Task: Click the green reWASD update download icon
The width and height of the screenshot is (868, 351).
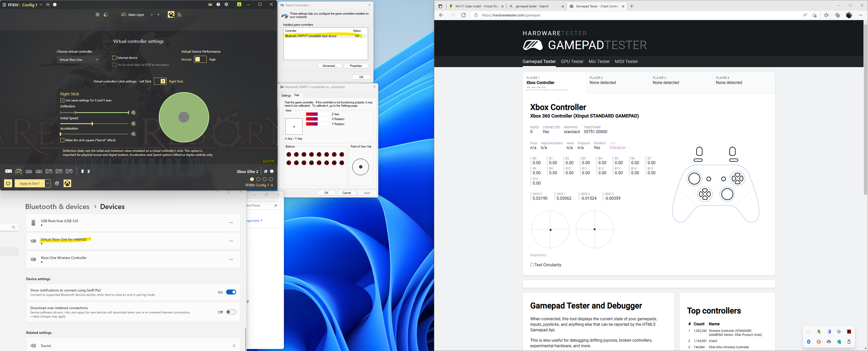Action: 239,4
